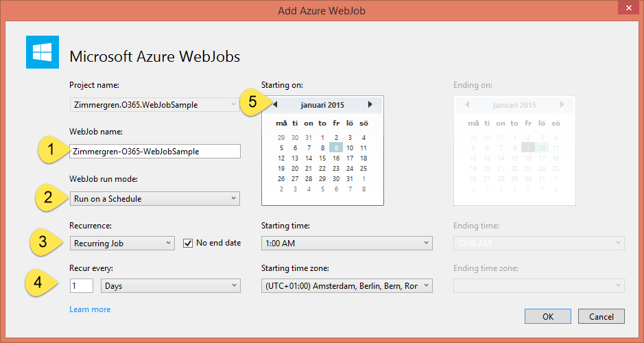The width and height of the screenshot is (644, 343).
Task: Open the Learn more link
Action: pos(90,309)
